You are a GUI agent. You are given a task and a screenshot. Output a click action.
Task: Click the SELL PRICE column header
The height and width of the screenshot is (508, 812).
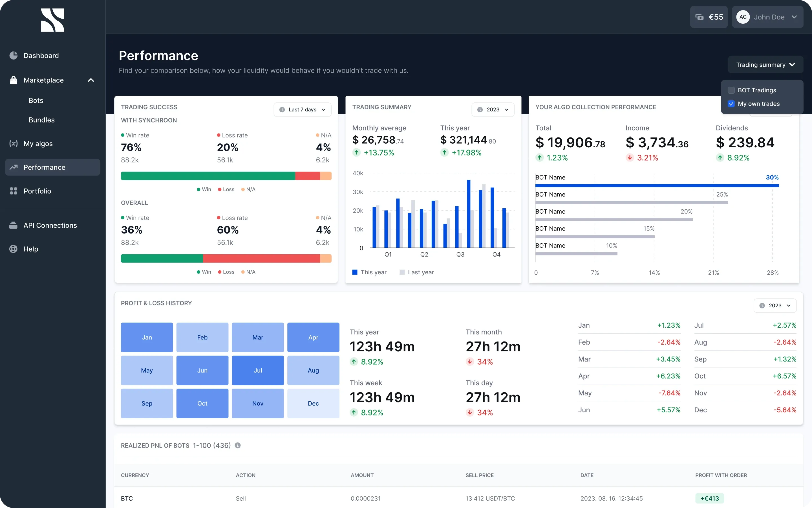[x=480, y=475]
